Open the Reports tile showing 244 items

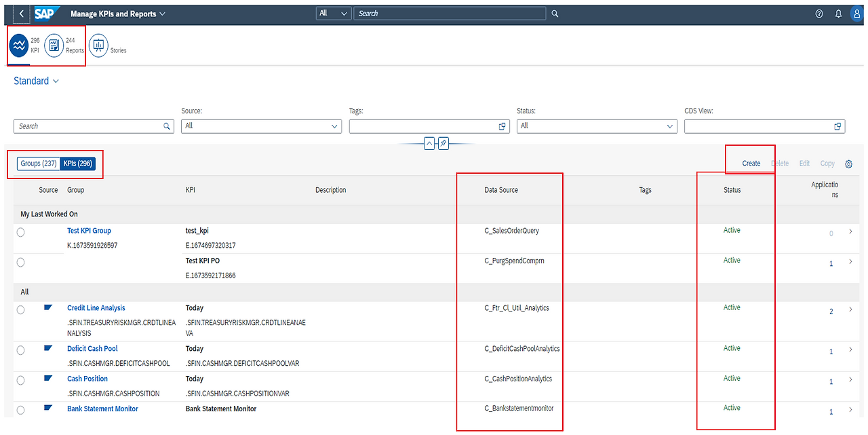click(54, 45)
